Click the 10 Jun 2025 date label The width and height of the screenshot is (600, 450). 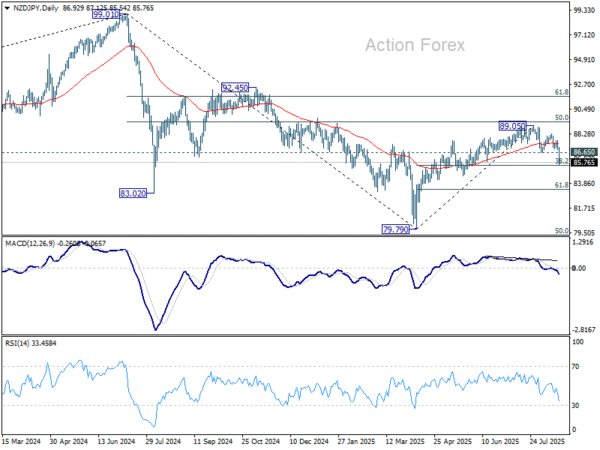pyautogui.click(x=501, y=441)
